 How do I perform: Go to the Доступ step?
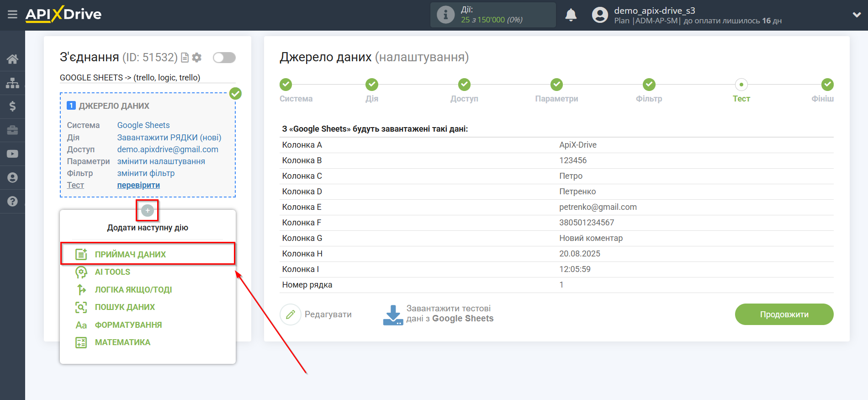coord(464,85)
